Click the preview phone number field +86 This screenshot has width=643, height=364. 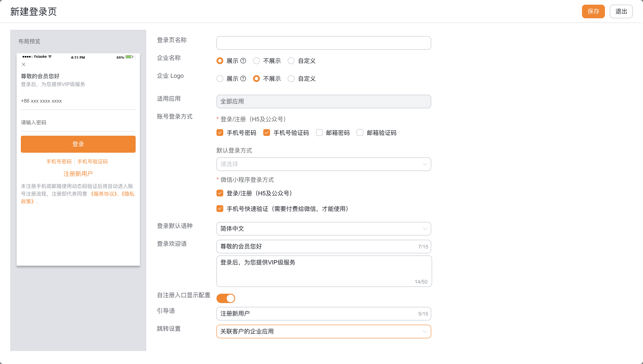tap(78, 101)
